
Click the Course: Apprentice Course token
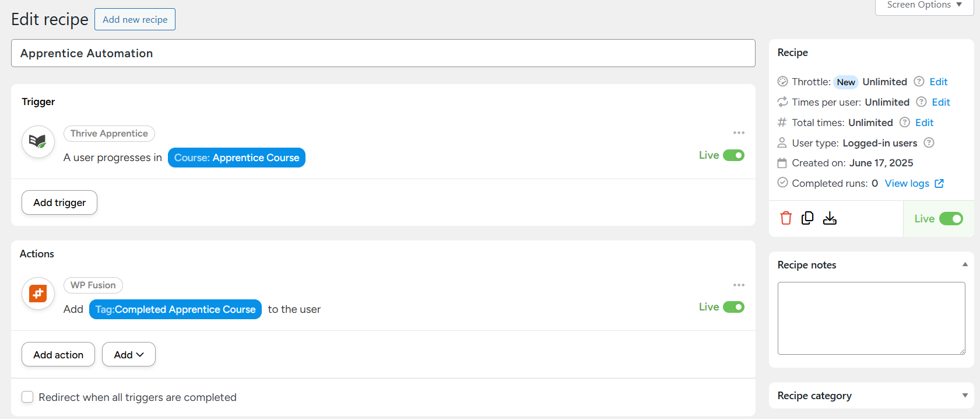[237, 158]
